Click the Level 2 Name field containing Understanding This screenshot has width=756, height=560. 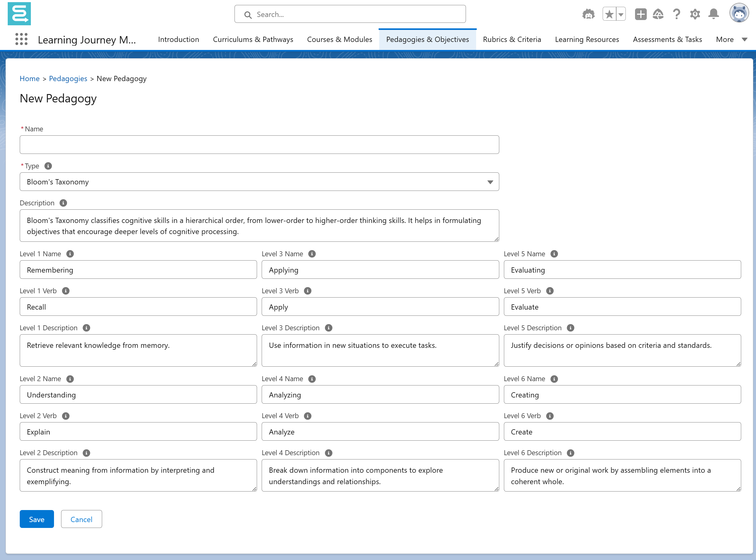pyautogui.click(x=138, y=395)
